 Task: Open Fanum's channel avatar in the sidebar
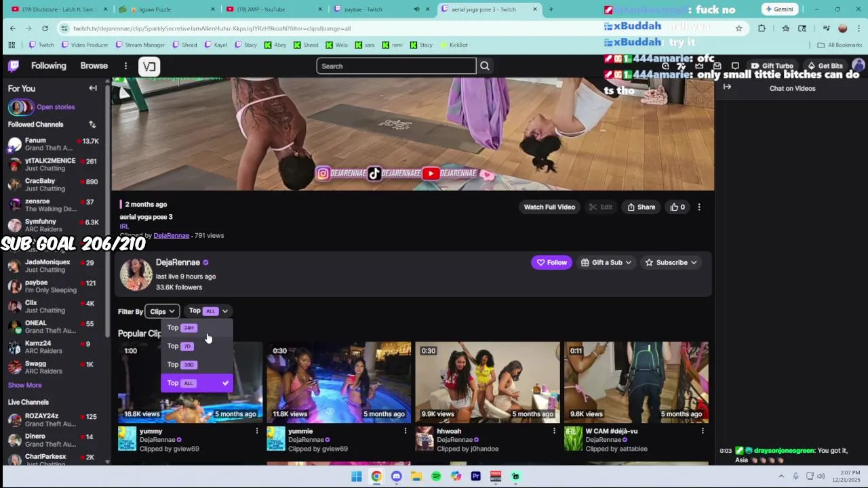[x=15, y=144]
